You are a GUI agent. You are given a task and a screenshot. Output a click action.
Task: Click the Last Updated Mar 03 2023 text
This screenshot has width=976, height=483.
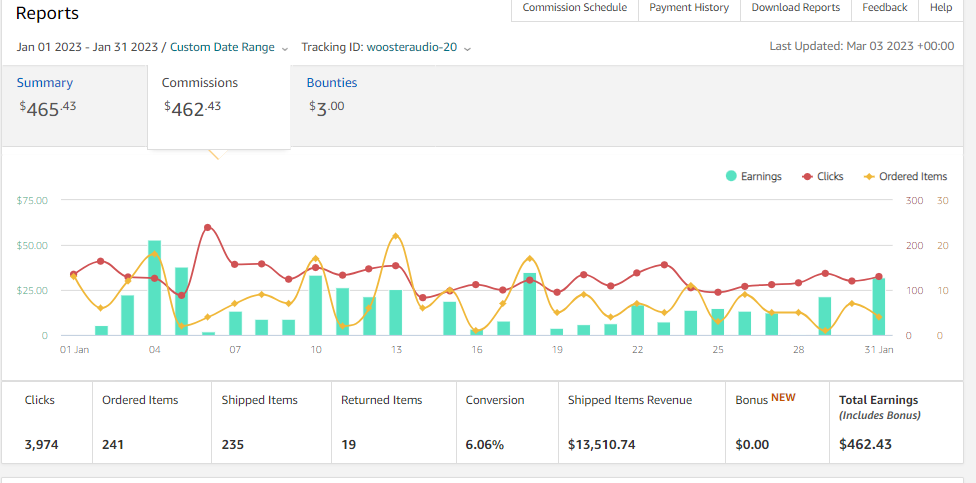[861, 46]
